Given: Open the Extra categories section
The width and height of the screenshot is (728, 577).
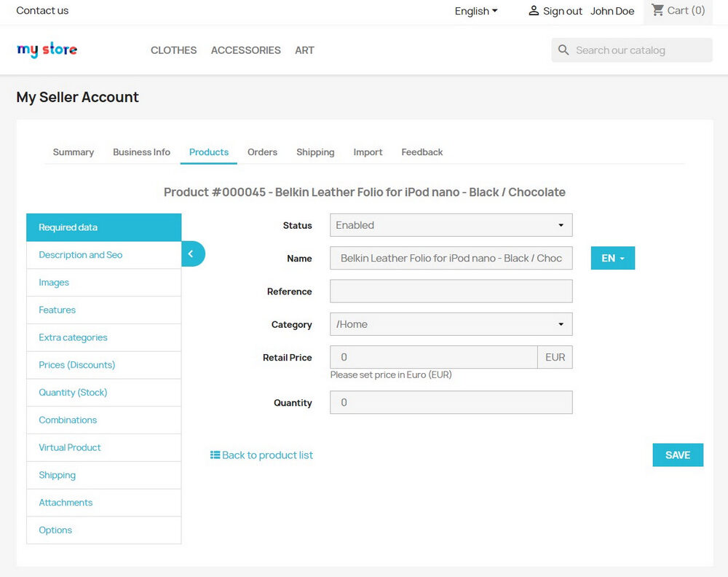Looking at the screenshot, I should coord(104,337).
